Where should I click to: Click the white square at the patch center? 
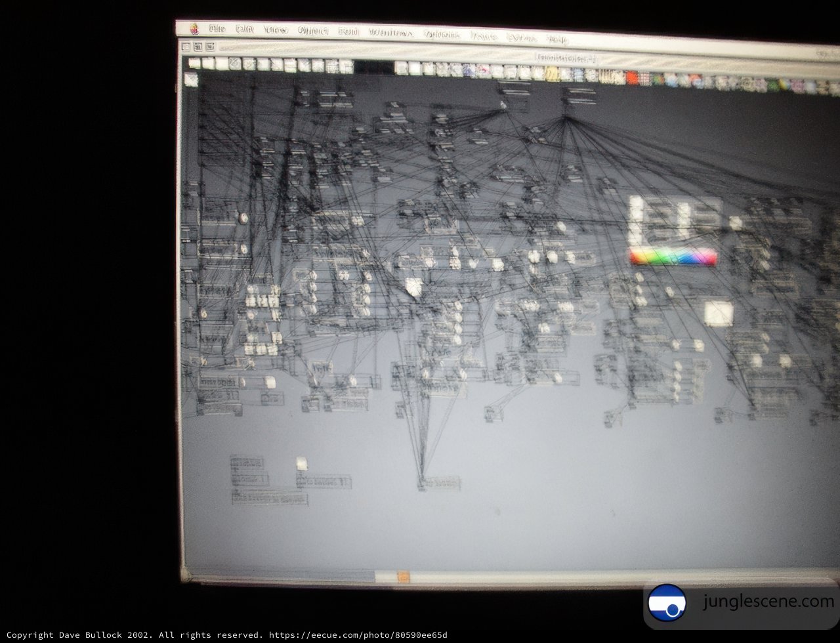tap(413, 287)
